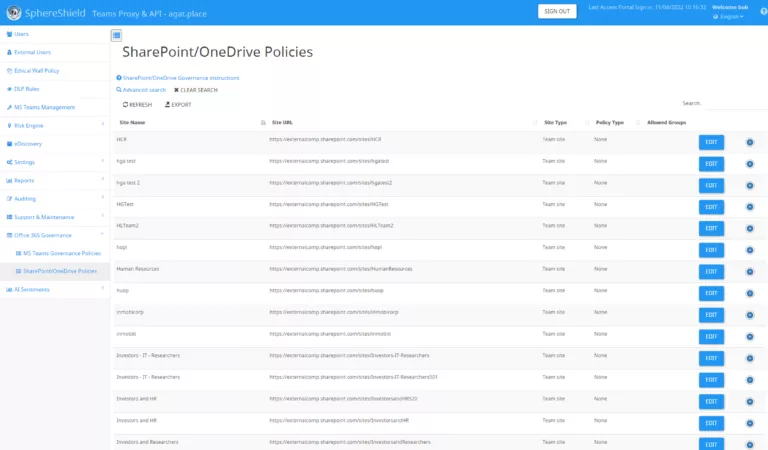Click the round blue icon in hga test 2 row
This screenshot has width=768, height=450.
[750, 186]
